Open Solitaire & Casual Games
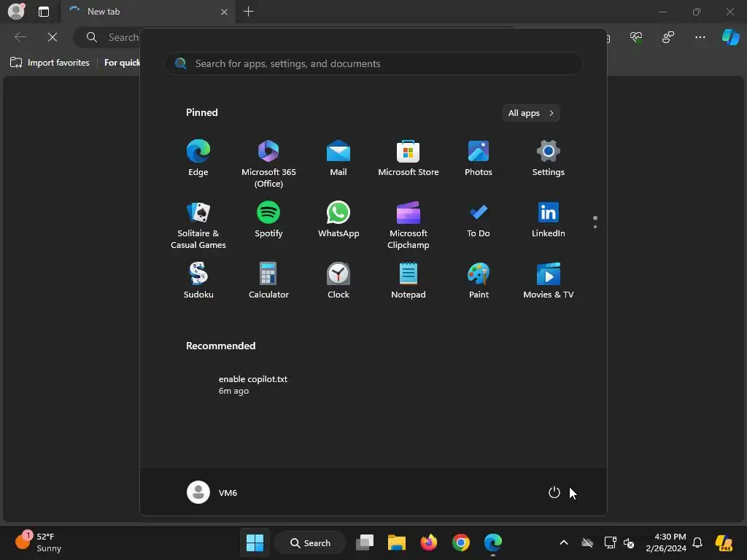 [x=198, y=225]
